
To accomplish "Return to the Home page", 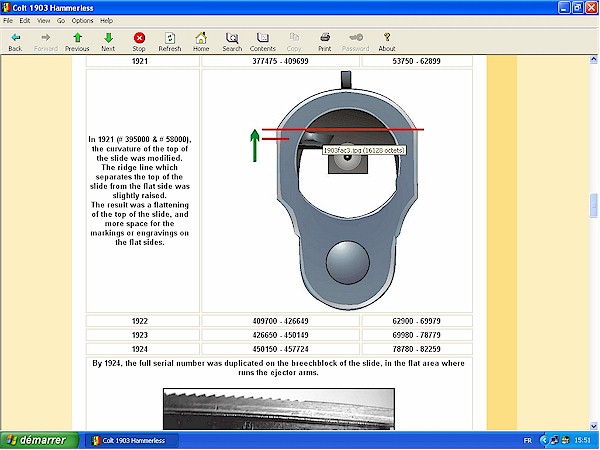I will pos(201,42).
